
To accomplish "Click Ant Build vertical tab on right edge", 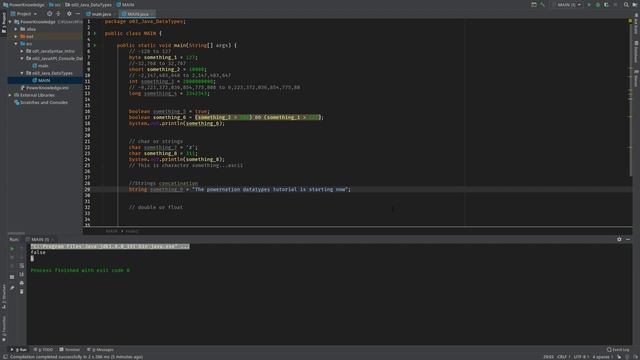I will point(636,24).
